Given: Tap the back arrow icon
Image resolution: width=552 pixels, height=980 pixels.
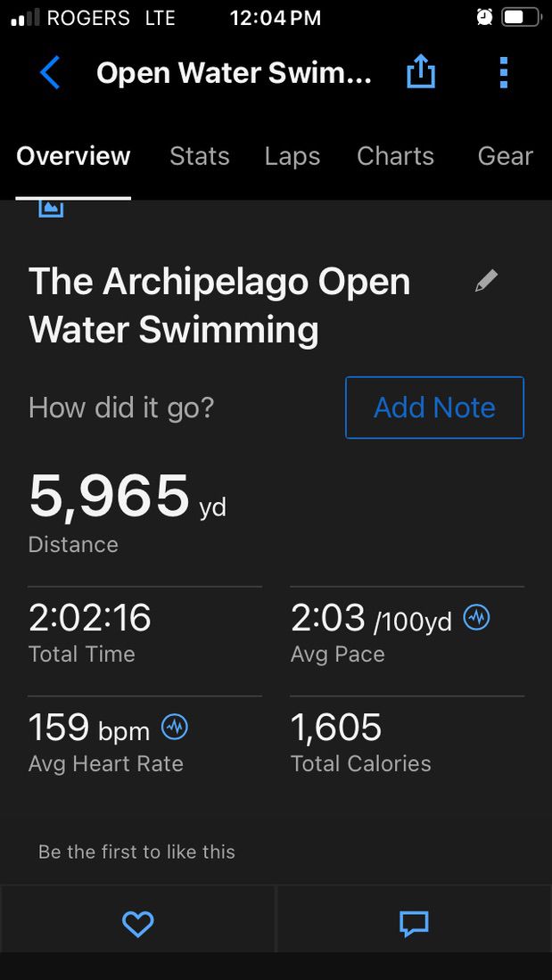Looking at the screenshot, I should pos(51,72).
